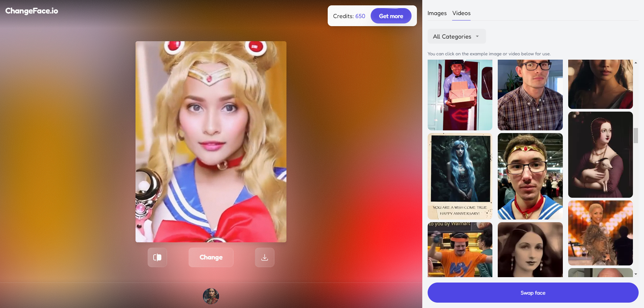Pick the Renaissance lady with ermine thumbnail
Image resolution: width=644 pixels, height=308 pixels.
(600, 155)
